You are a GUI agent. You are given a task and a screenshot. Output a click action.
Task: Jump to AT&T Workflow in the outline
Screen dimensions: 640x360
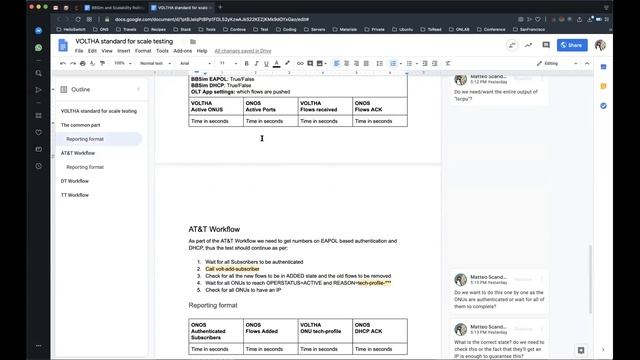point(78,153)
